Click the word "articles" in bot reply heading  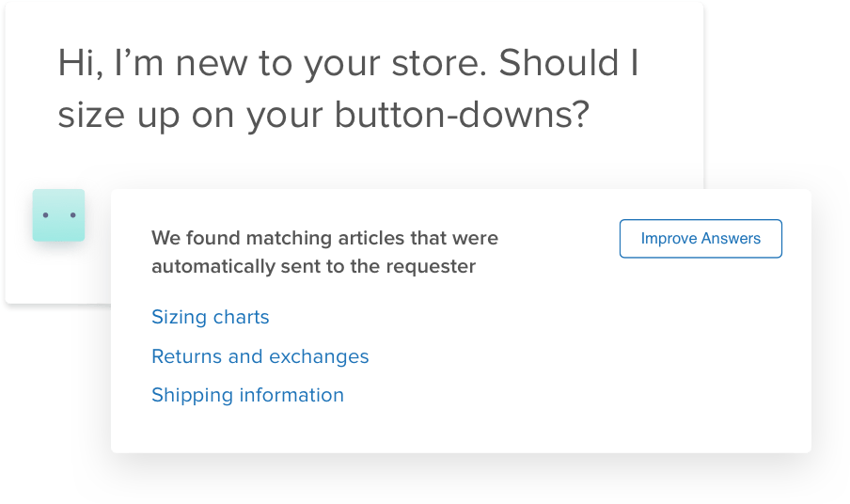385,238
